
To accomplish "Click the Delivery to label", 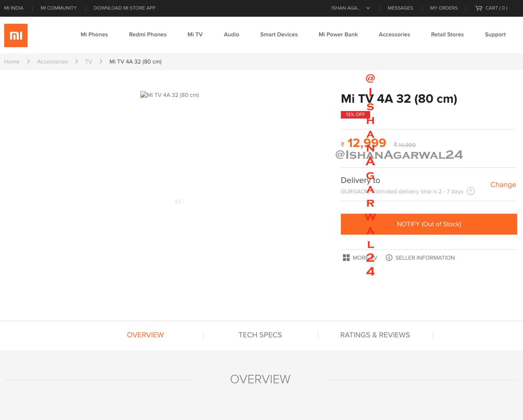I will pyautogui.click(x=360, y=180).
